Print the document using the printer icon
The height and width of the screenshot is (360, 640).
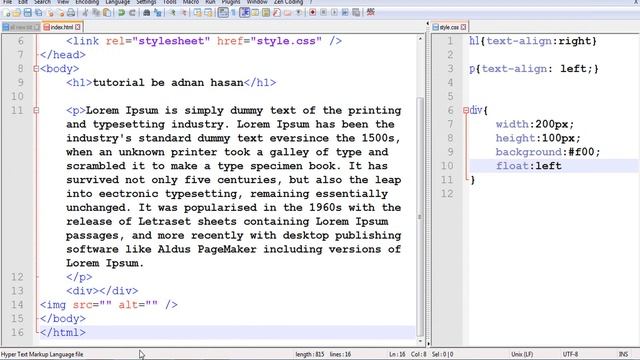pyautogui.click(x=71, y=13)
